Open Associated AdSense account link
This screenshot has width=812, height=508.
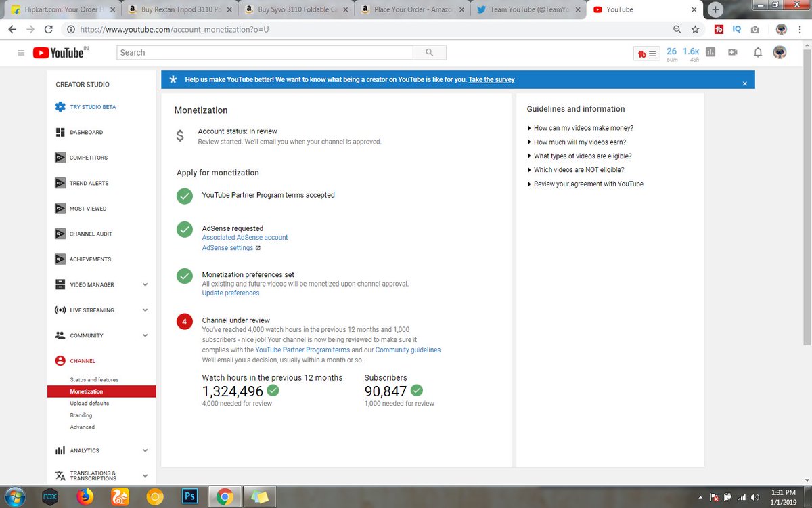245,238
